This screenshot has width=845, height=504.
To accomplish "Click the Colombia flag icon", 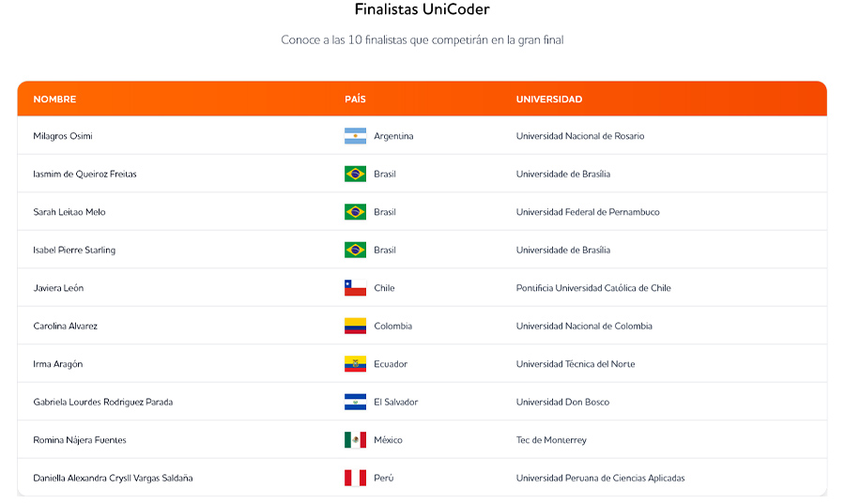I will [355, 326].
